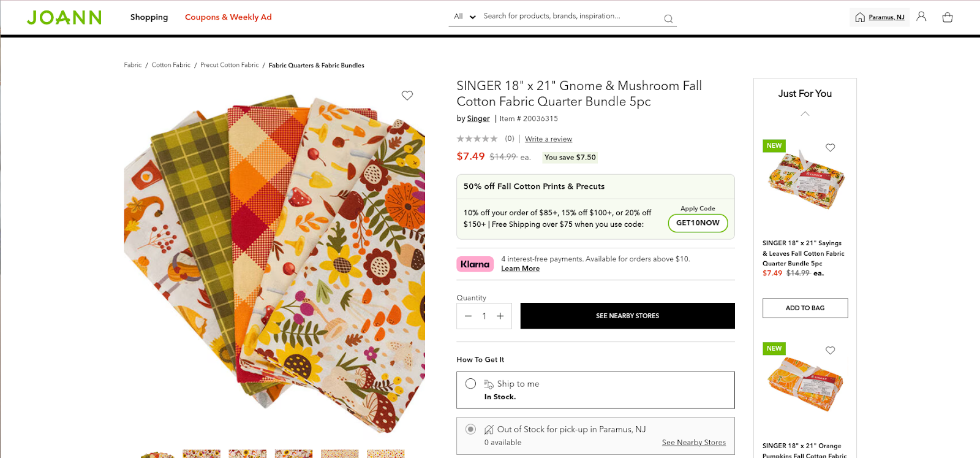Select the Ship to me option
This screenshot has height=458, width=980.
[x=470, y=384]
